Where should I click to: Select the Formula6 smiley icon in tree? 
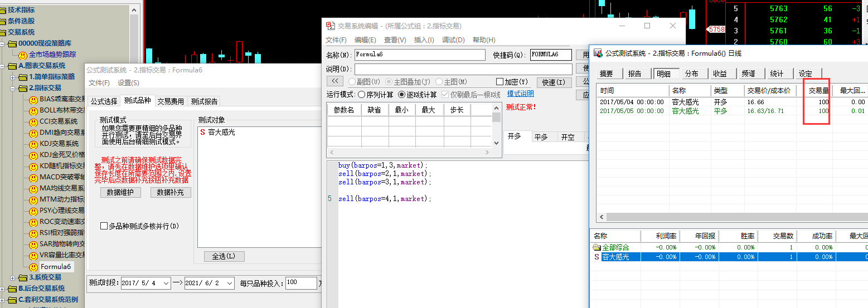[x=33, y=267]
